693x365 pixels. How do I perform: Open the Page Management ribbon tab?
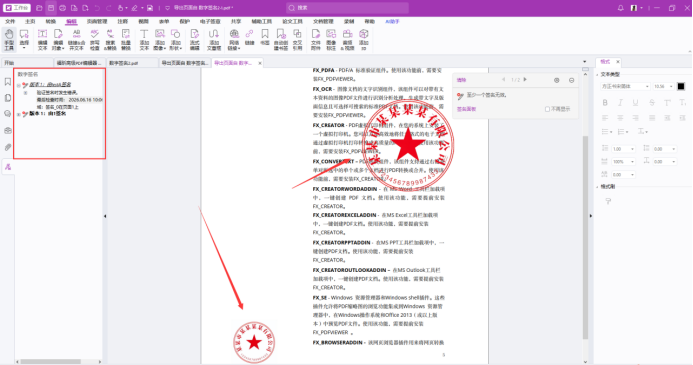[x=97, y=21]
